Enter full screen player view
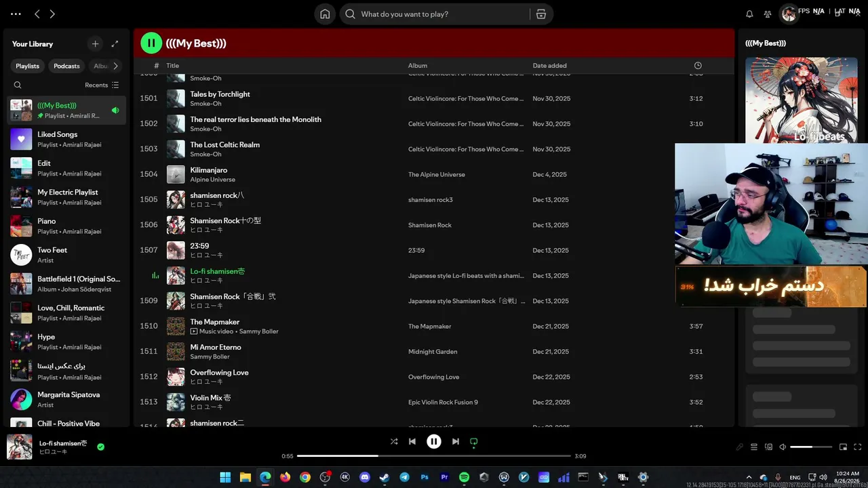This screenshot has height=488, width=868. click(858, 447)
